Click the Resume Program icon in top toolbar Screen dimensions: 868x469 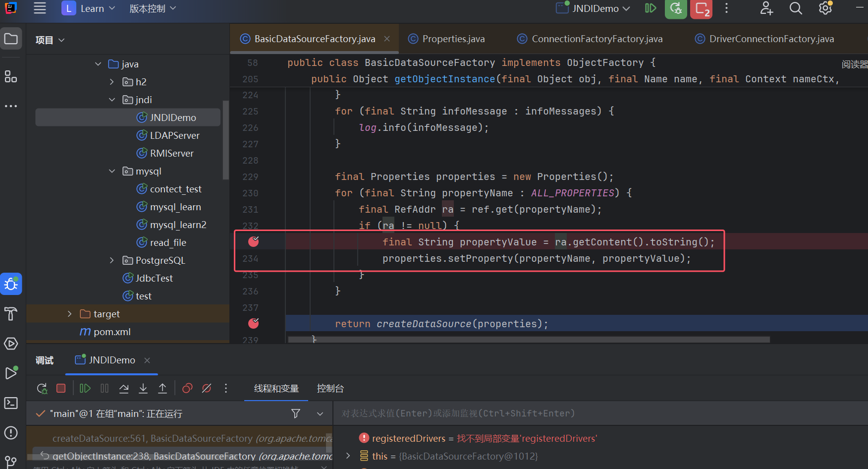click(651, 8)
